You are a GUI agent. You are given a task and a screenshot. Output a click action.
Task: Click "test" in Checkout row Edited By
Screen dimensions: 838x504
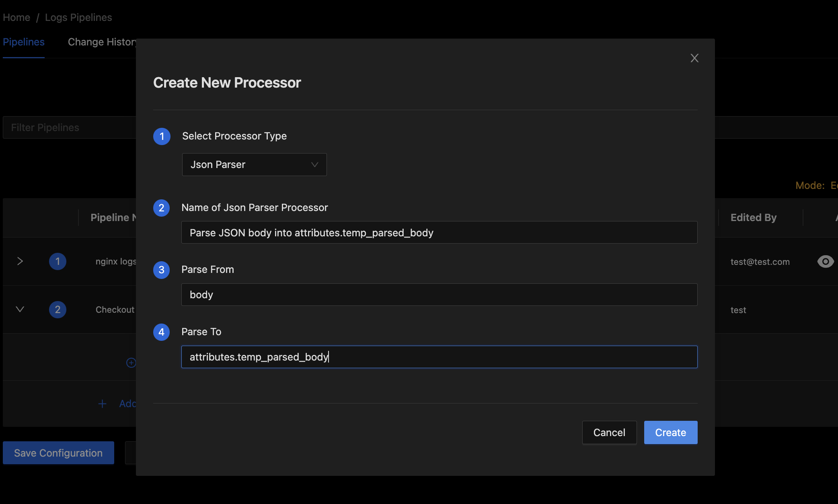[738, 310]
